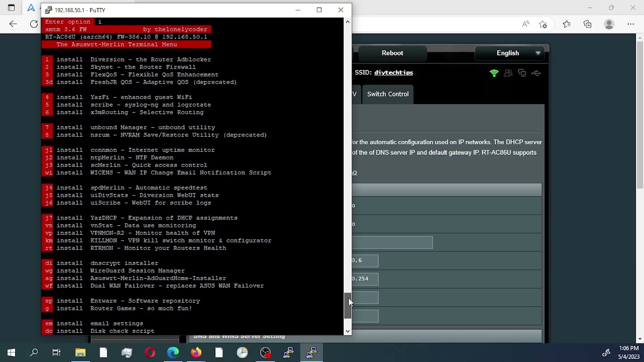Open Windows taskbar search

click(x=34, y=353)
